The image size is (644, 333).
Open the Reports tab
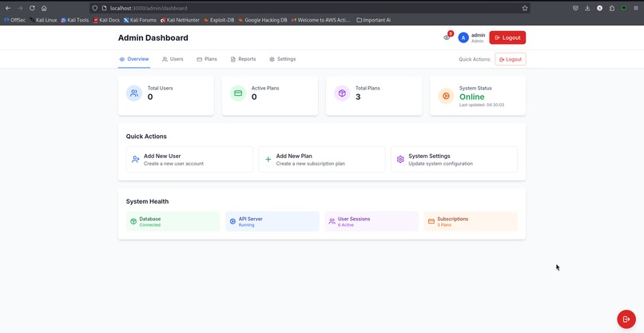(243, 59)
